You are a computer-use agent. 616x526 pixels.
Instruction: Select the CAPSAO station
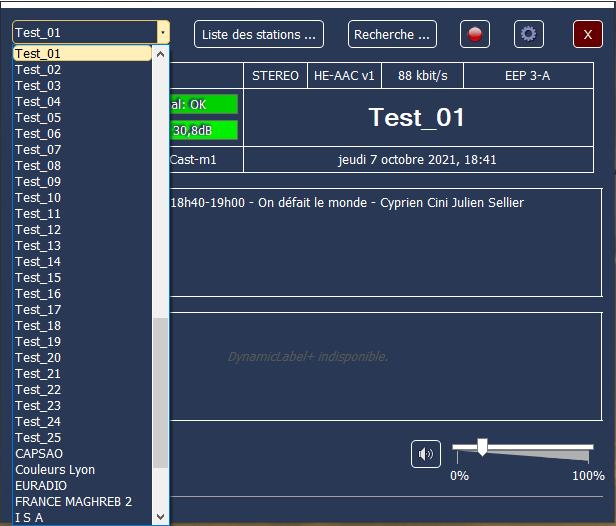pyautogui.click(x=82, y=454)
